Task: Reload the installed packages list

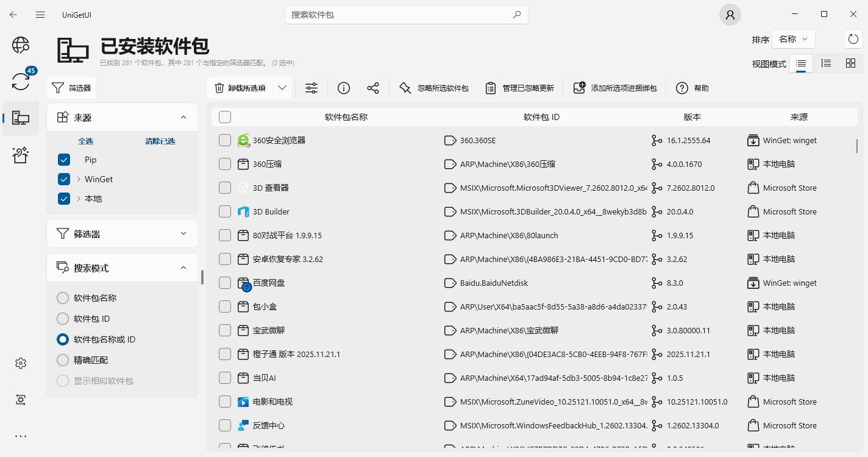Action: 853,39
